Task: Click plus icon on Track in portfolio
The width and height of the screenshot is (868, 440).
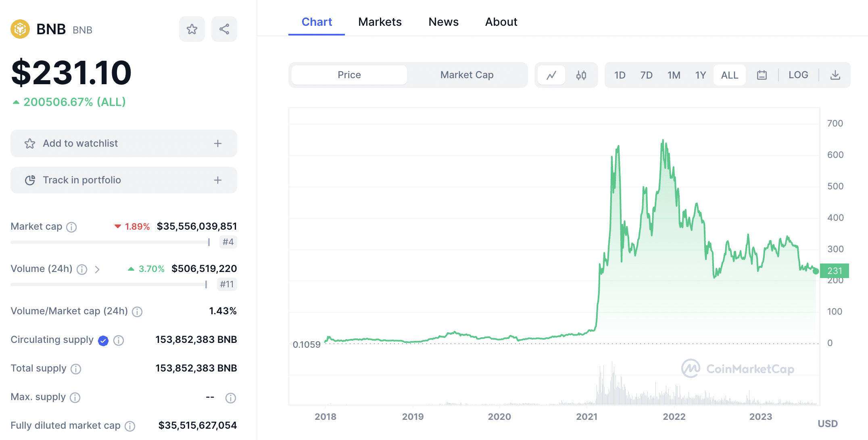Action: coord(218,180)
